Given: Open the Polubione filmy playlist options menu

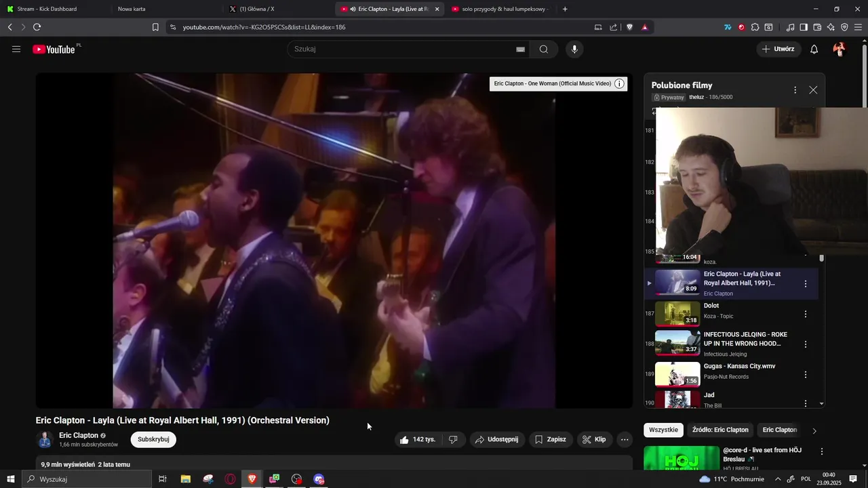Looking at the screenshot, I should [795, 90].
